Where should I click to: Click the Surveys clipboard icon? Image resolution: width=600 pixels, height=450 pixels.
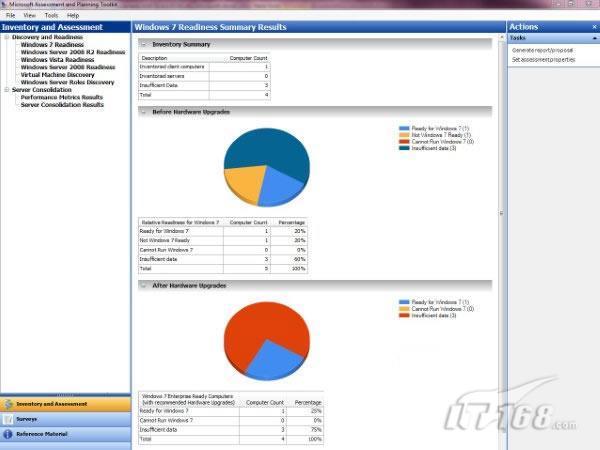point(8,419)
